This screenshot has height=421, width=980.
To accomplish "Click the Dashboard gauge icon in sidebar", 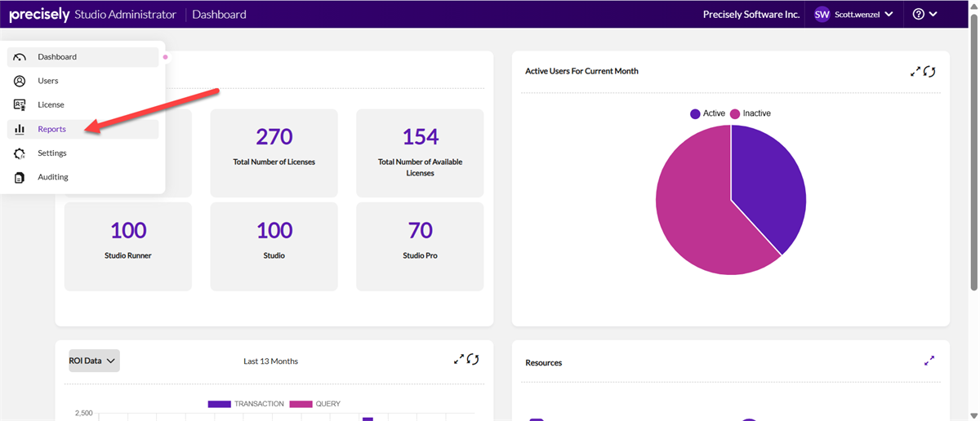I will [20, 57].
